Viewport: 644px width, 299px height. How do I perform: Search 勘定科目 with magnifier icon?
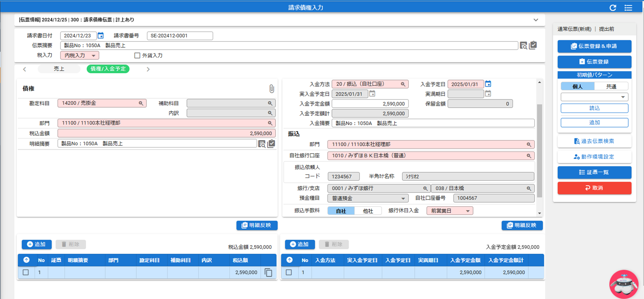click(141, 103)
